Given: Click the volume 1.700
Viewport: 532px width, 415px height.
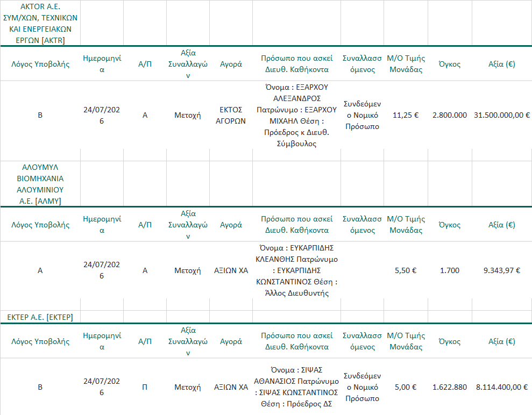Looking at the screenshot, I should [x=450, y=270].
